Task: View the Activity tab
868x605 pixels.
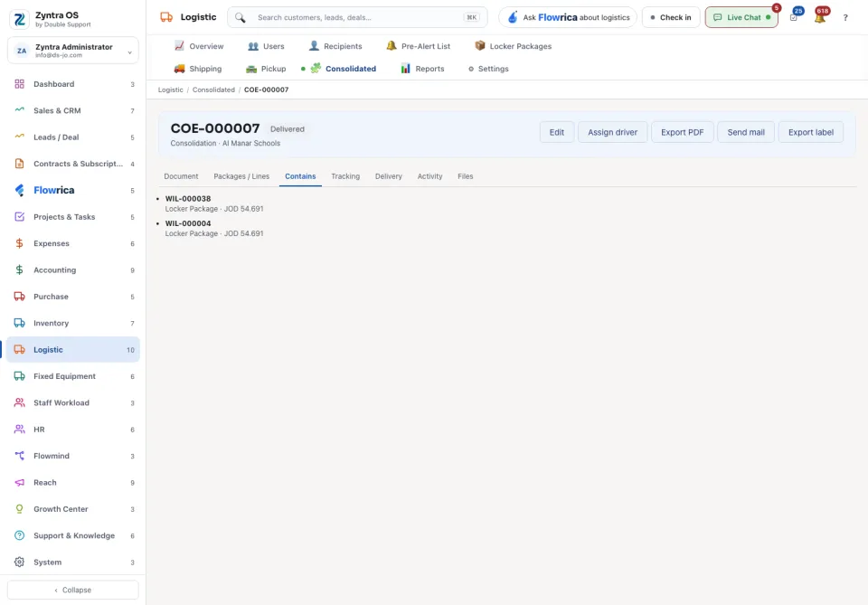Action: click(x=429, y=176)
